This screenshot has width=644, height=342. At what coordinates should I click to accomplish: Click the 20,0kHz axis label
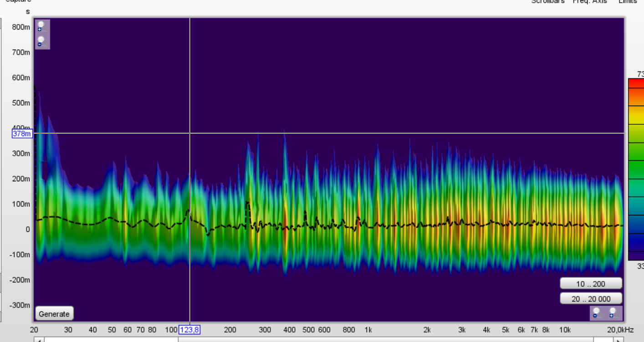coord(620,330)
